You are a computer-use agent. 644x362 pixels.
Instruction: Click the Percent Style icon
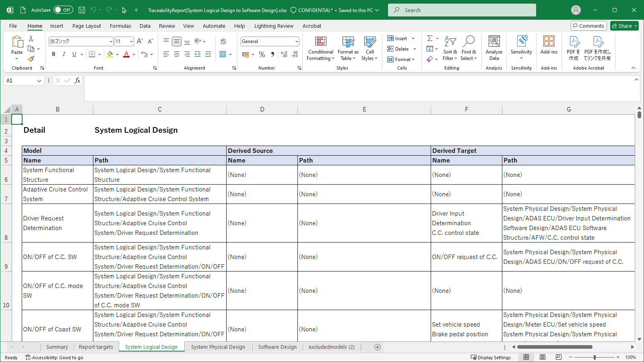262,54
